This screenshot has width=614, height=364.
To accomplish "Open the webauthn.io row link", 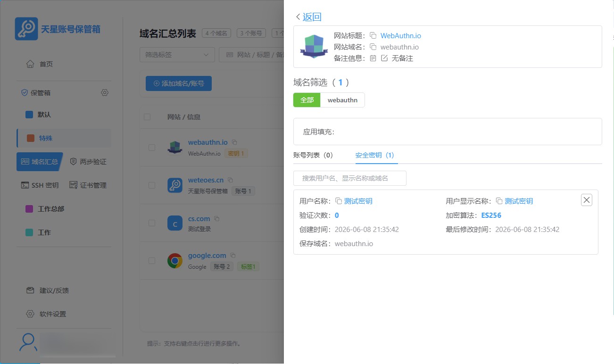I will pyautogui.click(x=208, y=142).
